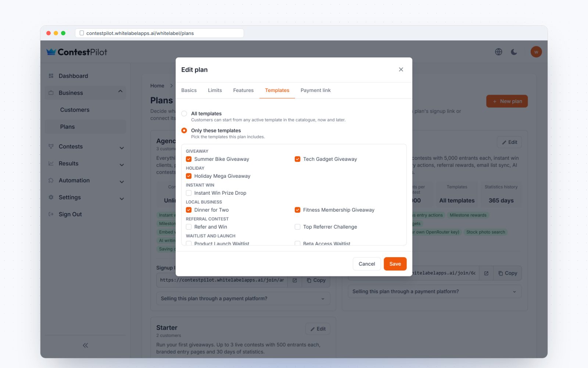Click the Results chart icon
The width and height of the screenshot is (588, 368).
tap(51, 163)
